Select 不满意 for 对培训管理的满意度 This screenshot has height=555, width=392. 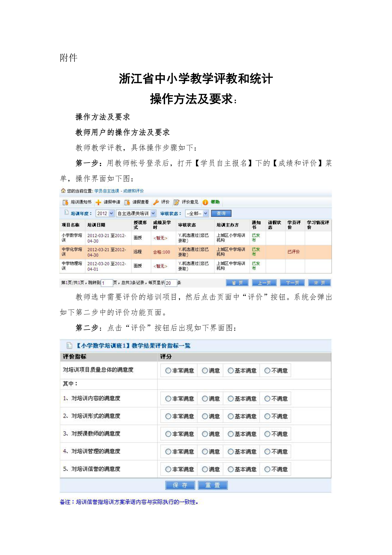tap(267, 451)
